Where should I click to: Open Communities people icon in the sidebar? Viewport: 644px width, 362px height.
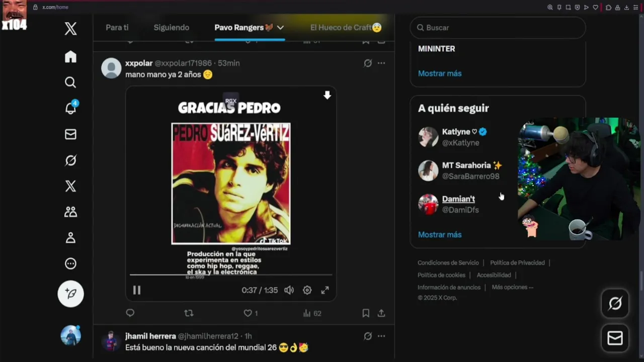tap(70, 212)
